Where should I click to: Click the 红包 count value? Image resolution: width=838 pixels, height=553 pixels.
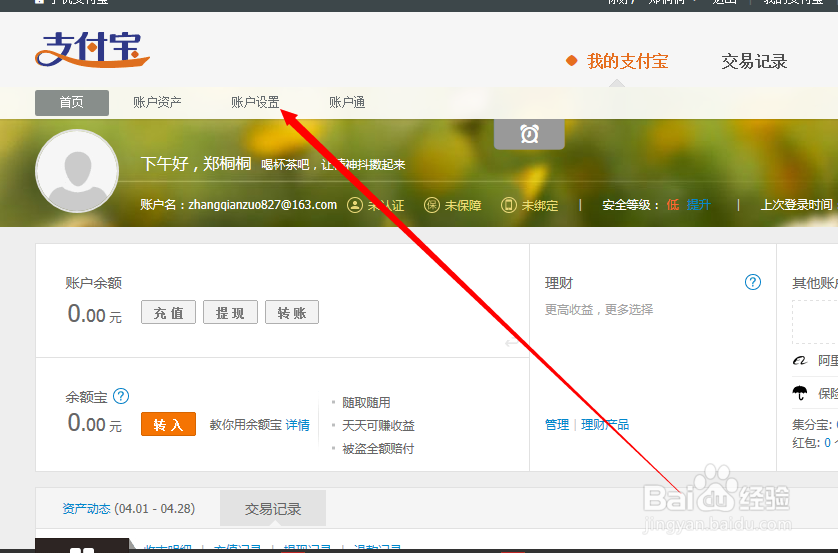pos(827,442)
